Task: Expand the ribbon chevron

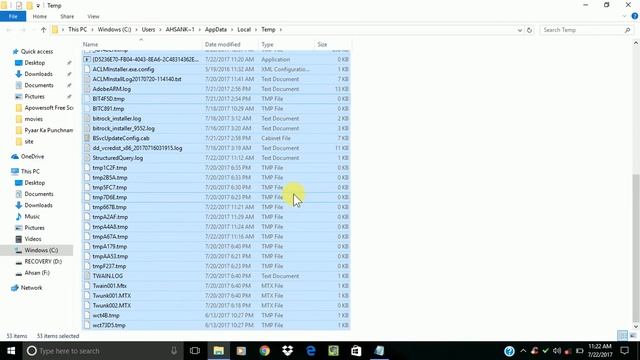Action: pyautogui.click(x=624, y=16)
